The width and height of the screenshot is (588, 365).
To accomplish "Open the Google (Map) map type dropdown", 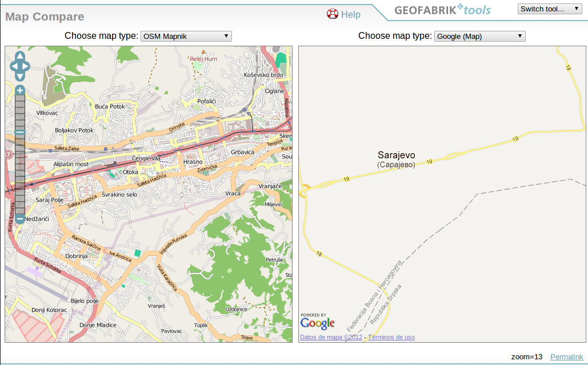I will pos(479,36).
